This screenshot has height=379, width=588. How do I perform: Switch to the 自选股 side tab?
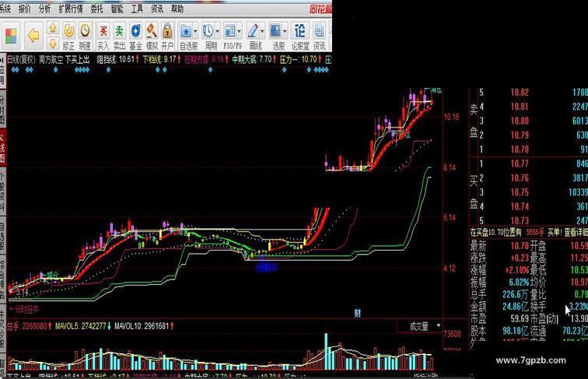(x=2, y=236)
